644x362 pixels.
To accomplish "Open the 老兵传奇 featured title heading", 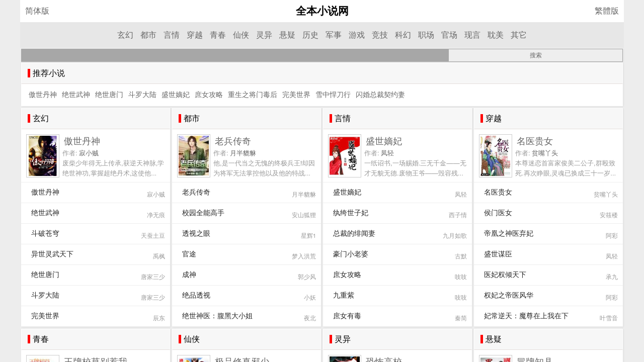I will [x=233, y=141].
